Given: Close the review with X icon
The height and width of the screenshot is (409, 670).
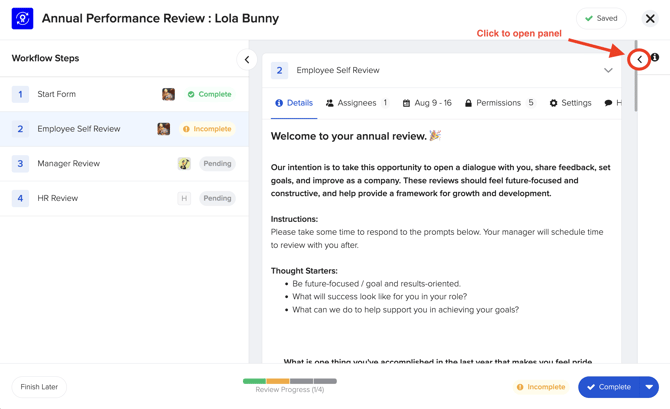Looking at the screenshot, I should (650, 18).
